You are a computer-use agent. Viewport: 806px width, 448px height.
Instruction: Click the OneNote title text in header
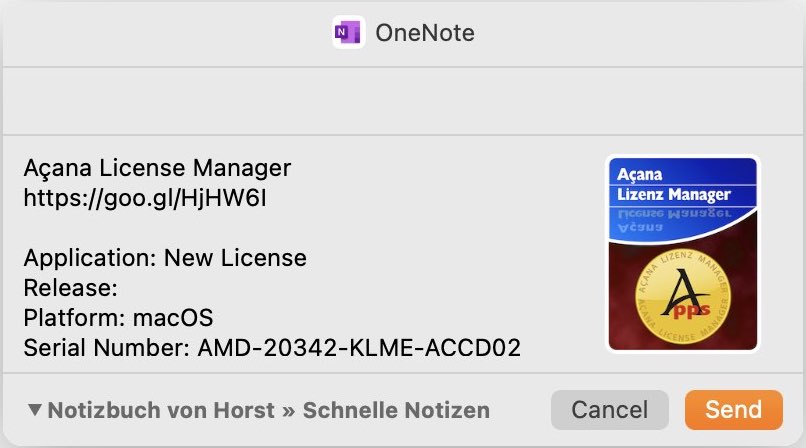click(425, 33)
